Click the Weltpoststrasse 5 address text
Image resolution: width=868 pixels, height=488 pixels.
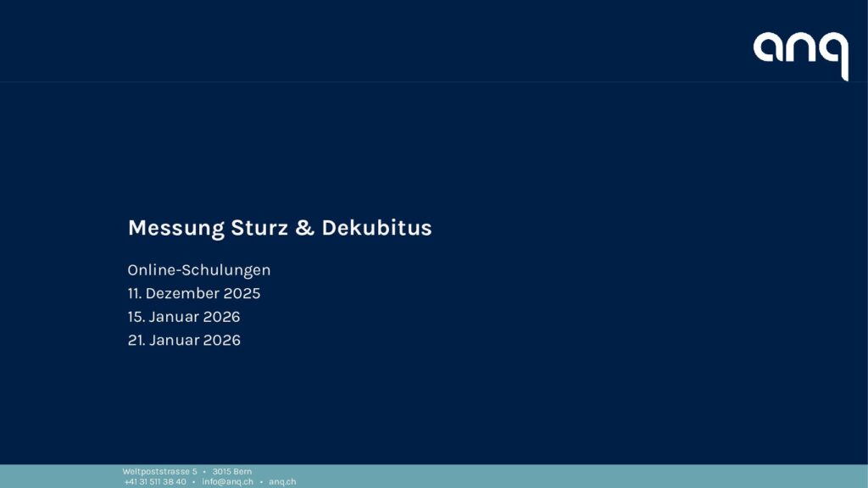[159, 471]
